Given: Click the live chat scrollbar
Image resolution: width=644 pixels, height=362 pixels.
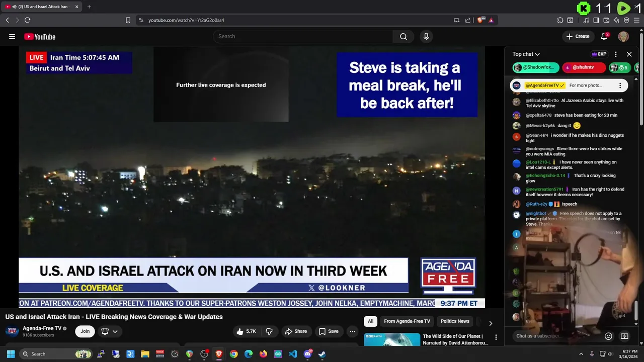Looking at the screenshot, I should coord(636,310).
